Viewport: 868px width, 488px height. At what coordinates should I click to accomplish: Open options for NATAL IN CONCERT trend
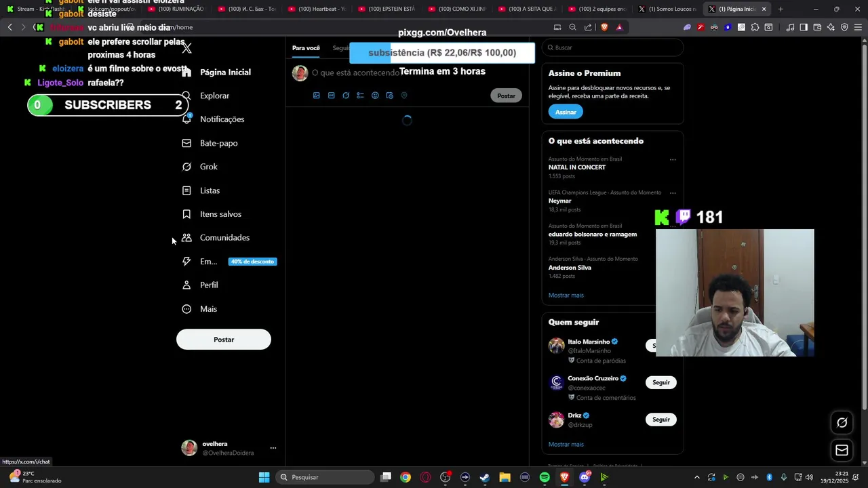[x=673, y=160]
